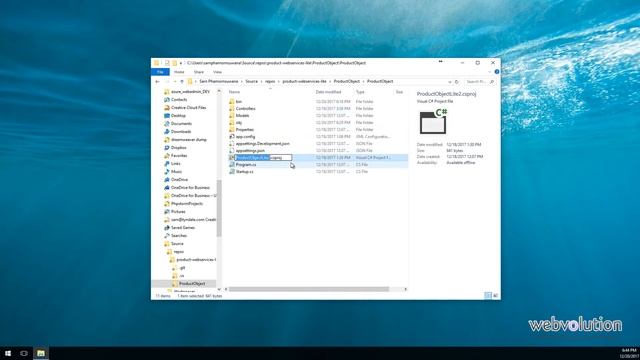Click the file list horizontal scrollbar
Image resolution: width=640 pixels, height=360 pixels.
click(x=309, y=289)
